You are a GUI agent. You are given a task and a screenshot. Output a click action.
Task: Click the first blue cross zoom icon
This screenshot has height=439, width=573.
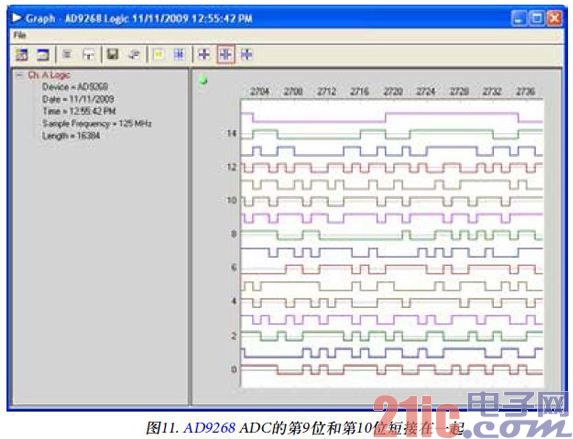[204, 54]
